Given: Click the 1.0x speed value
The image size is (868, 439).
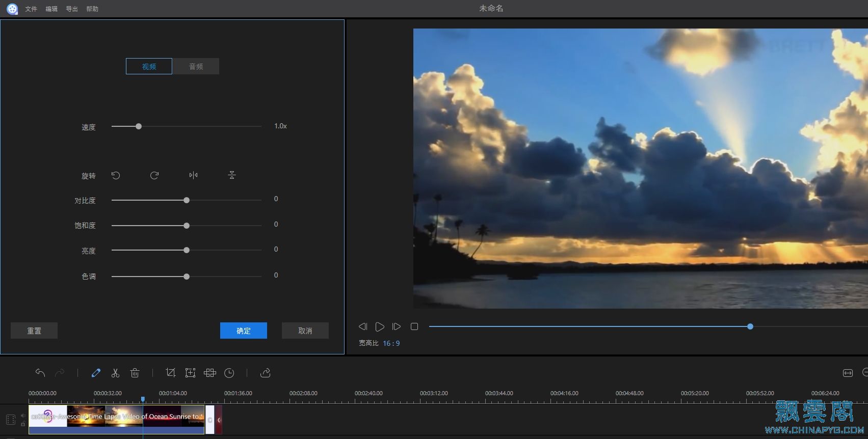Looking at the screenshot, I should click(x=280, y=126).
